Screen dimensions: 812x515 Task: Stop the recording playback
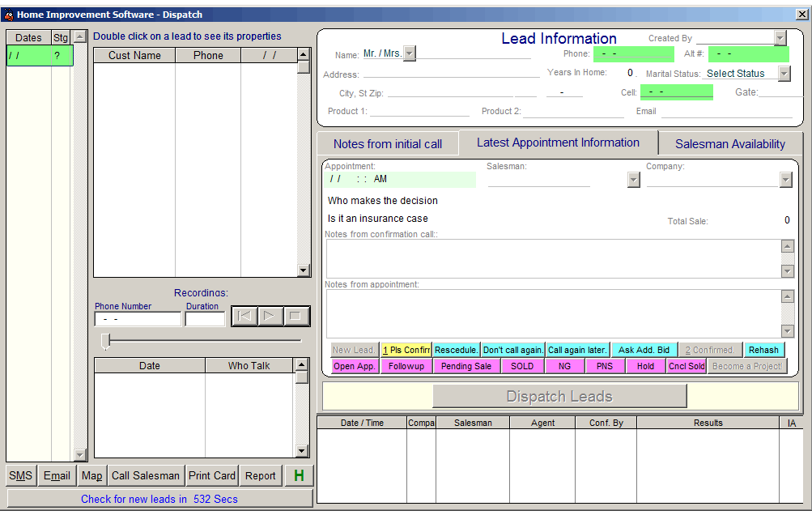coord(295,316)
